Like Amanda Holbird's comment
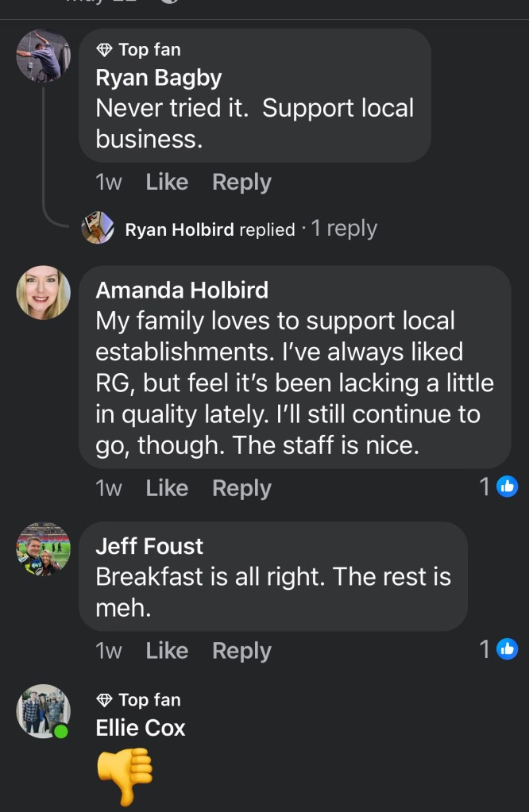Viewport: 529px width, 812px height. (x=167, y=488)
